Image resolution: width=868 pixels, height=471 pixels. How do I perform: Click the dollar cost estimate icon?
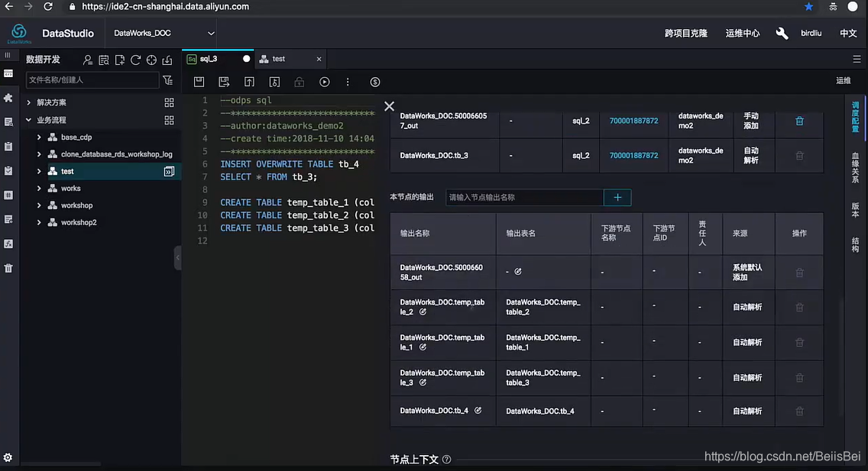[374, 82]
